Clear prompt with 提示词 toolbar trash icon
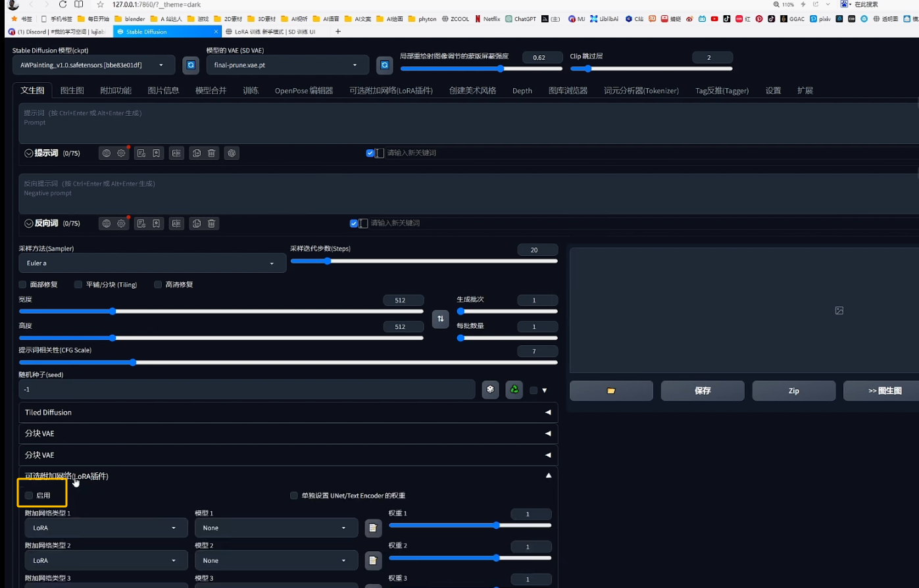This screenshot has height=588, width=919. pos(212,153)
